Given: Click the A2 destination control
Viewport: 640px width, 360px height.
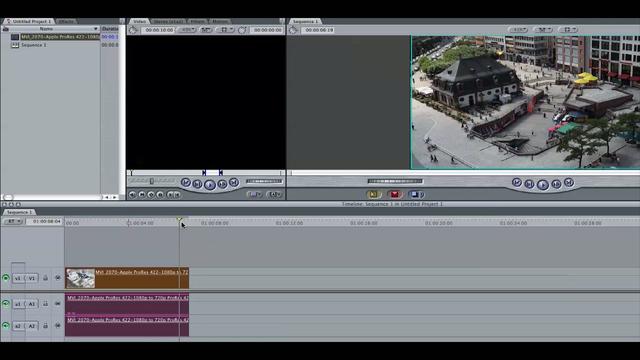Looking at the screenshot, I should pyautogui.click(x=31, y=326).
